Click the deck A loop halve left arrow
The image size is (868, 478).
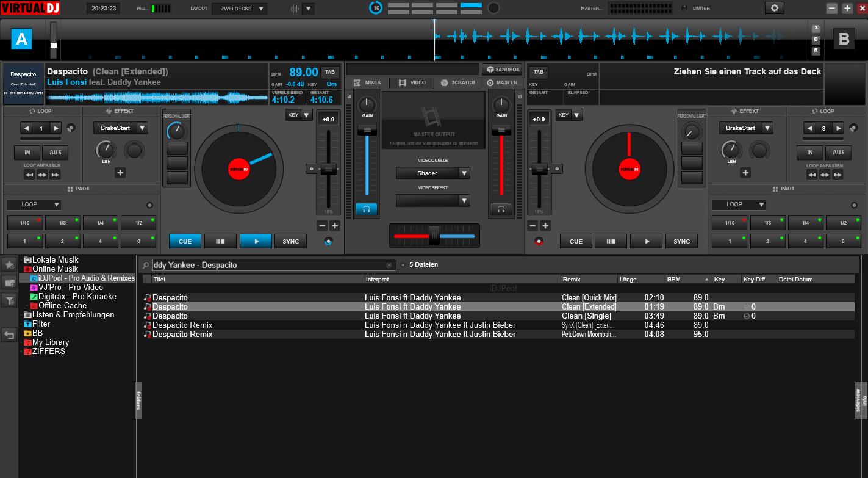click(26, 128)
